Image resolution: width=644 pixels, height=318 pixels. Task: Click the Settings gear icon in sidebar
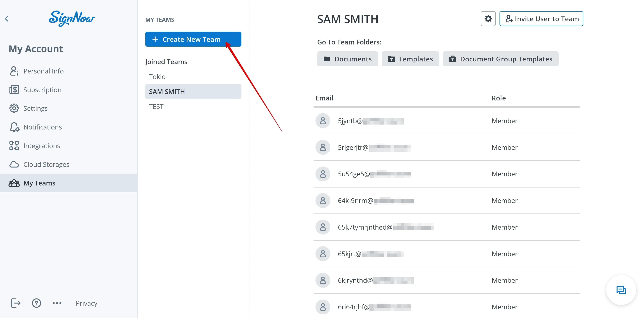14,108
